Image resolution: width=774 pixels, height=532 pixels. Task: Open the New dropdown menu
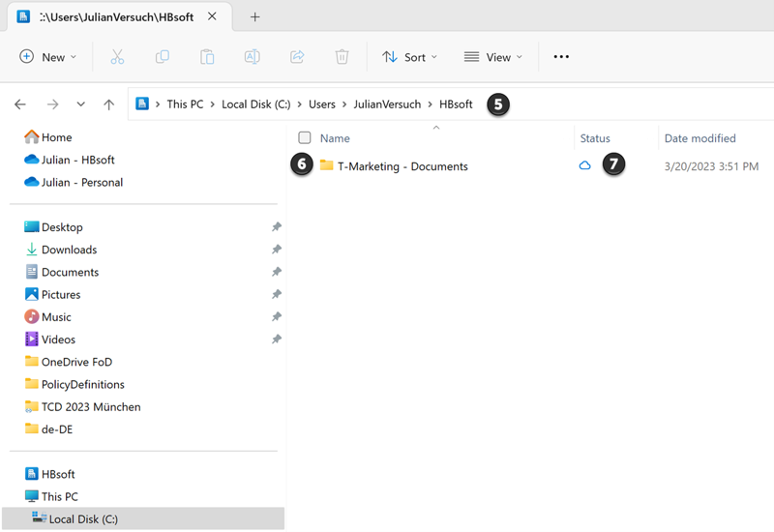pos(48,57)
